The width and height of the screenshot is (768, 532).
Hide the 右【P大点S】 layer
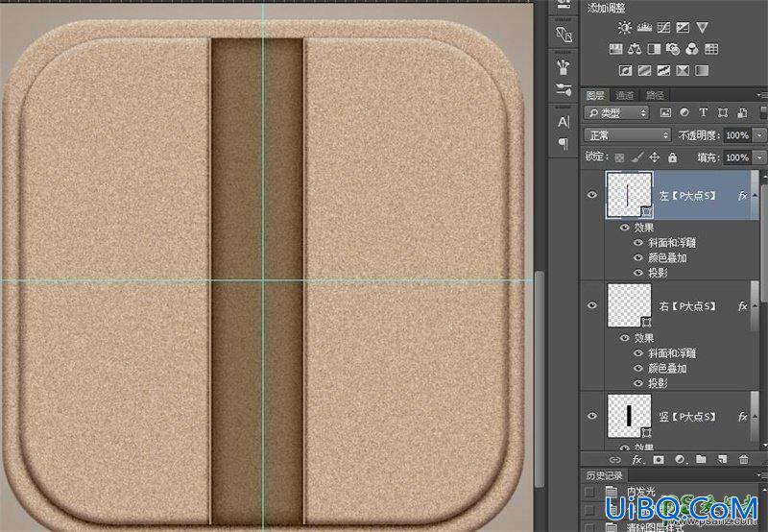[x=592, y=305]
